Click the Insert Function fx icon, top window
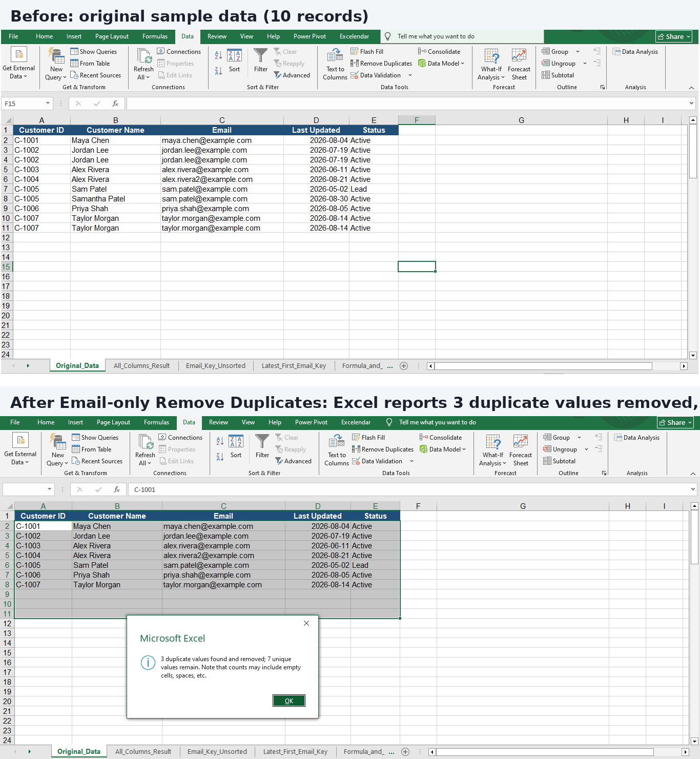The image size is (700, 759). [x=115, y=104]
